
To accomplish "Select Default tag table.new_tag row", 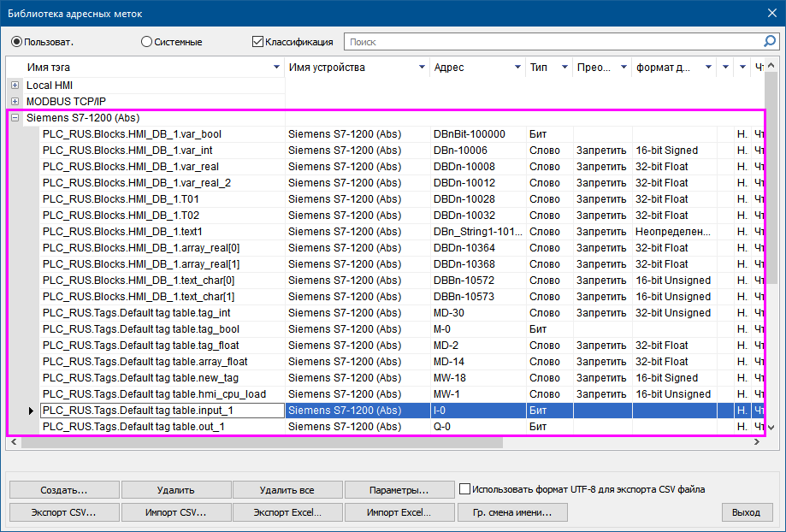I will point(401,377).
